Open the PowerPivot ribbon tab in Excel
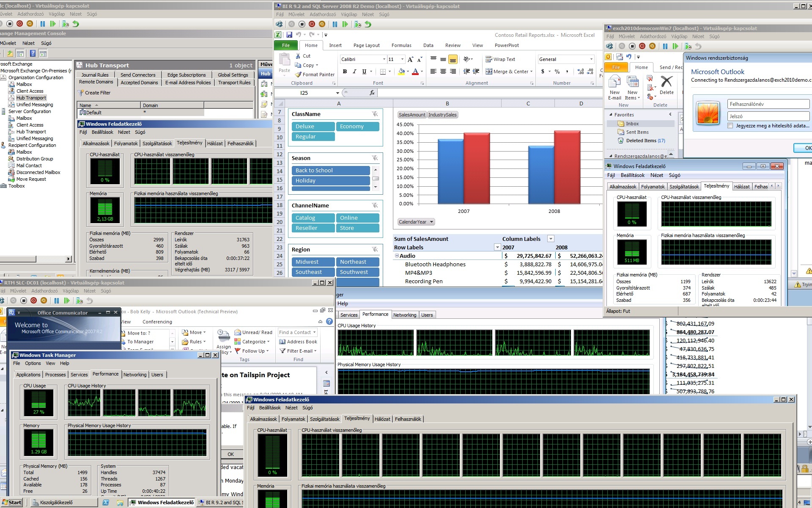812x508 pixels. [507, 45]
